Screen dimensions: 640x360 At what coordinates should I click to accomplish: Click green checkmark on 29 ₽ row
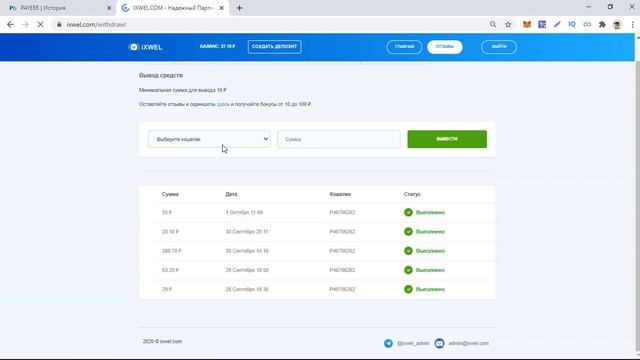(x=408, y=289)
